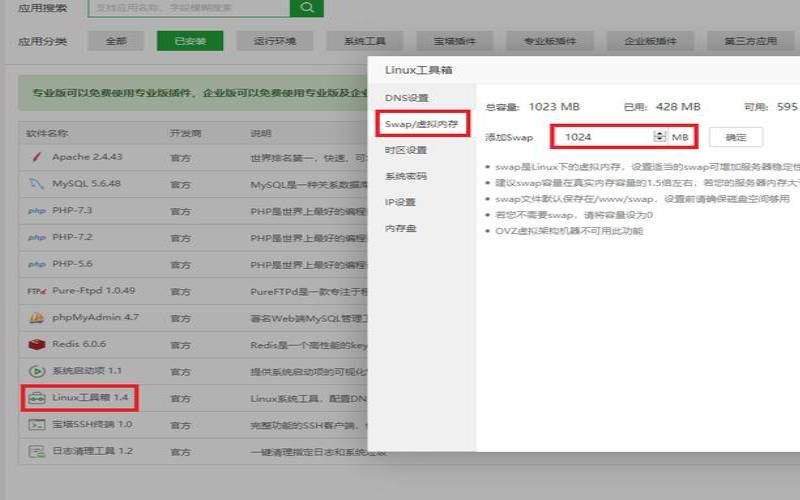
Task: Click the 官方 cell in Apache row
Action: pos(180,158)
